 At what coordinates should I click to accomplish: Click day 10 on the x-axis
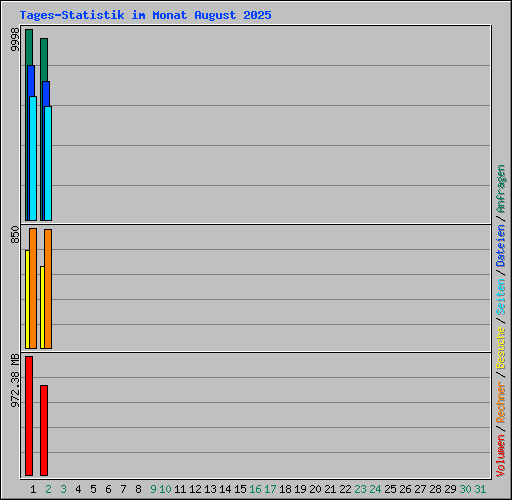[x=165, y=489]
